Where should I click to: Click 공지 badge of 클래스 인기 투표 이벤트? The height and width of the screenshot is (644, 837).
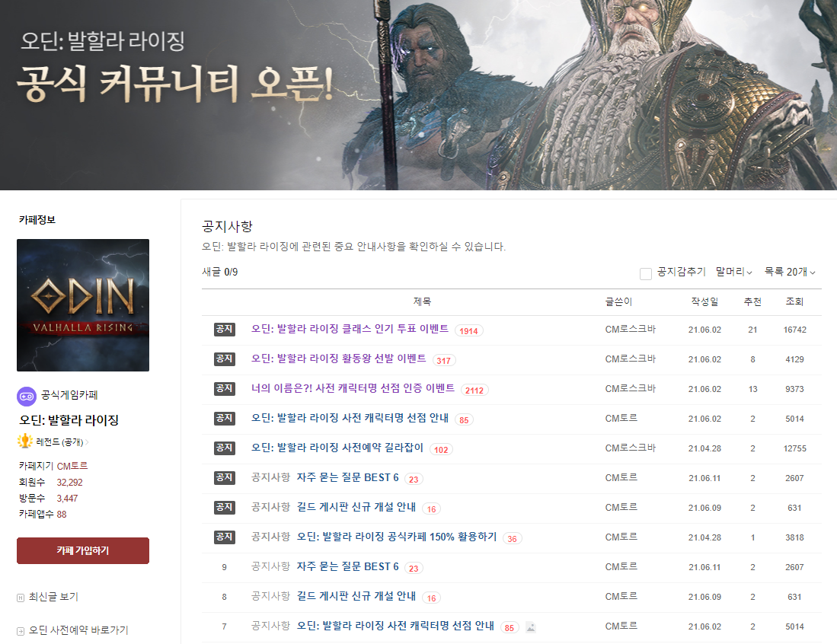click(x=224, y=329)
